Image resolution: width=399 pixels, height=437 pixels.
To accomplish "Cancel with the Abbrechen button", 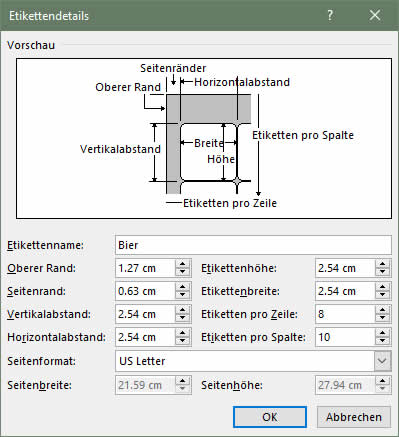I will [354, 417].
